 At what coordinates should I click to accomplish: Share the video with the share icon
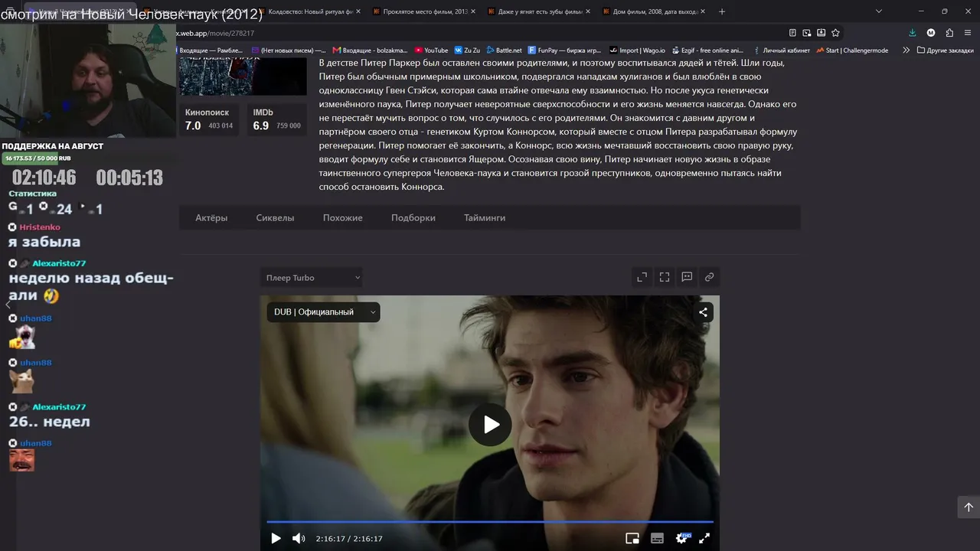[703, 312]
